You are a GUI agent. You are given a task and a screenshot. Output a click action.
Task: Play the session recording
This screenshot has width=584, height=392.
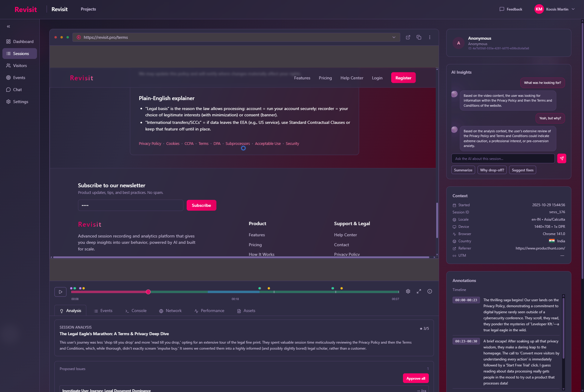(x=60, y=292)
